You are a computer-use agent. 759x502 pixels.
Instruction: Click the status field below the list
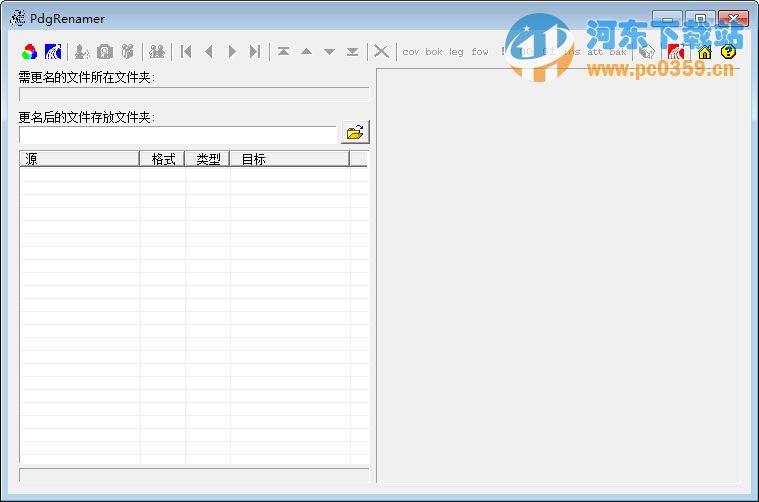coord(194,475)
